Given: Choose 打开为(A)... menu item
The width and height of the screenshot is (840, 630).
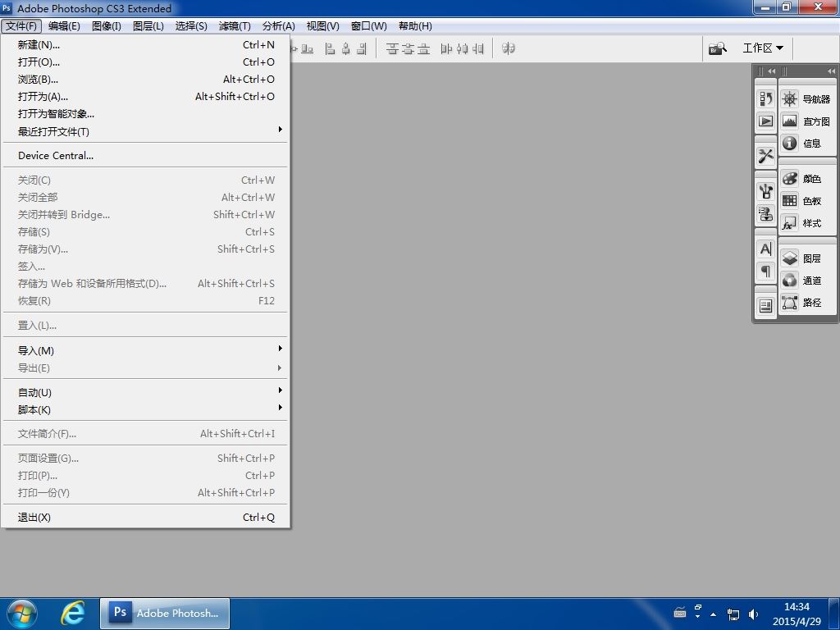Looking at the screenshot, I should 145,97.
